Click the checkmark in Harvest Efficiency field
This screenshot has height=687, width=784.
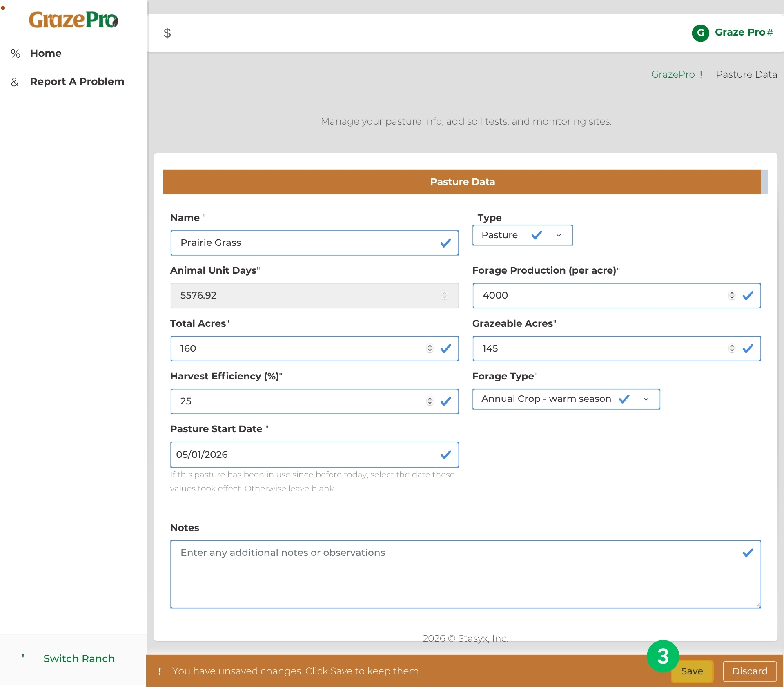tap(445, 401)
